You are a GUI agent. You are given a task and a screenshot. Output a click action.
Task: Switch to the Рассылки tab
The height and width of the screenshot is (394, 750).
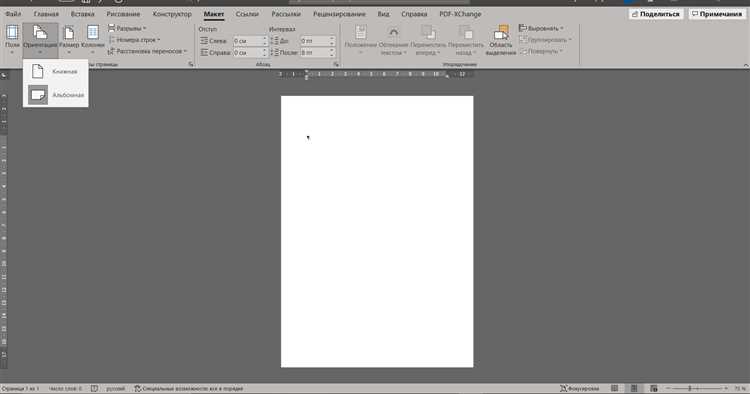click(x=286, y=14)
